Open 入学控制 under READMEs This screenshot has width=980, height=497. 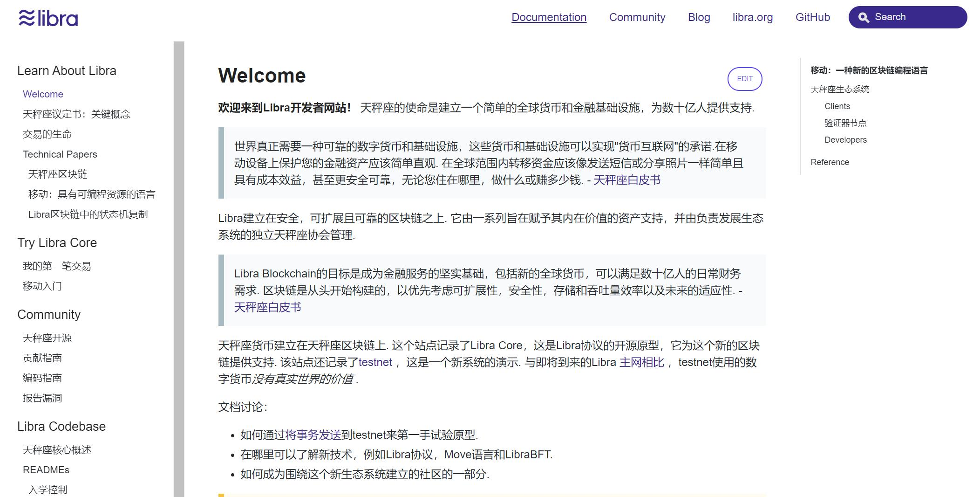pyautogui.click(x=48, y=490)
